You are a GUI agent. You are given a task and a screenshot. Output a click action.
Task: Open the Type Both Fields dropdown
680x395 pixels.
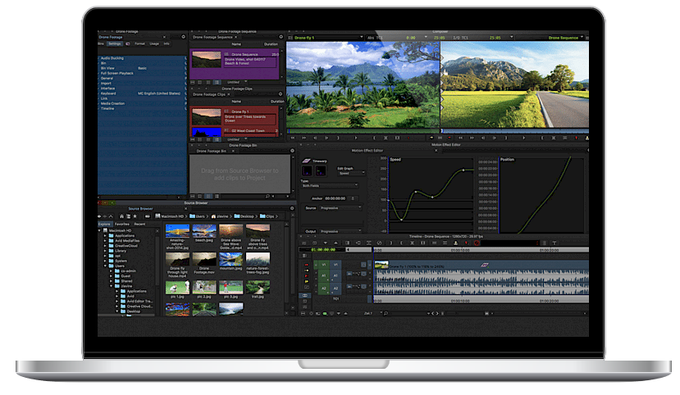click(x=330, y=186)
